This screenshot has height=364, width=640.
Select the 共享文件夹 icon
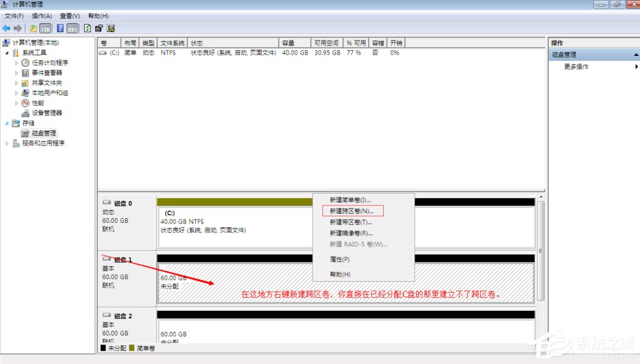click(25, 83)
